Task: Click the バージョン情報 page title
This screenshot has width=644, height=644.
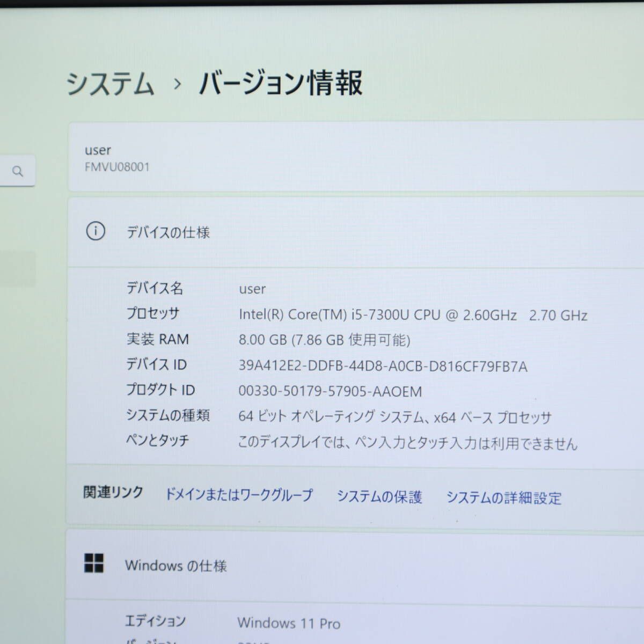Action: click(281, 83)
